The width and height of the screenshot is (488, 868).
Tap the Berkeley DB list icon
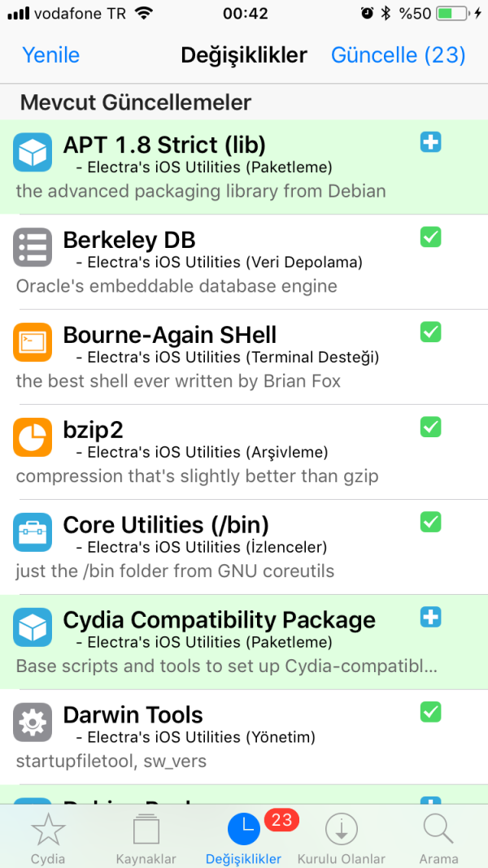click(33, 247)
